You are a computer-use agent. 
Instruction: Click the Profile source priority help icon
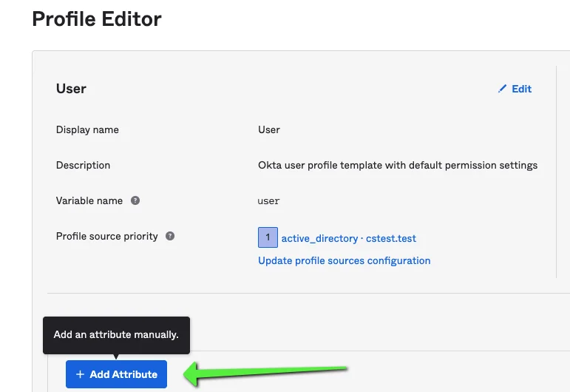[x=170, y=236]
